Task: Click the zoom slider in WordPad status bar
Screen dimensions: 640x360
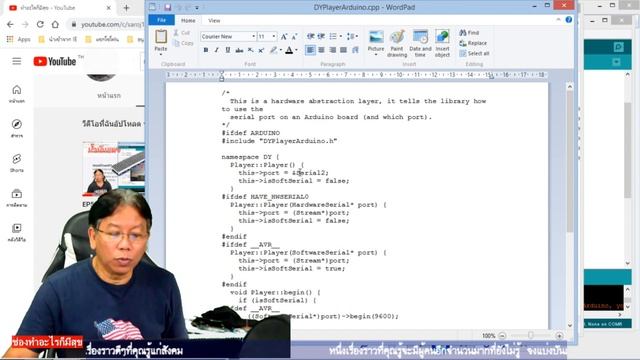Action: [x=530, y=336]
